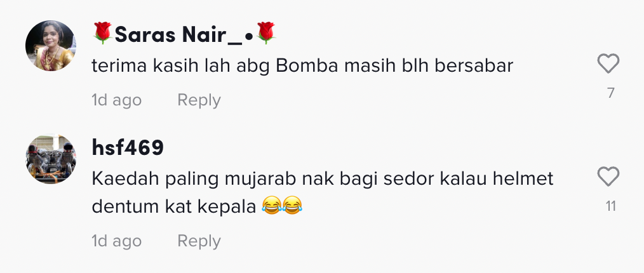Like Saras Nair's comment with the heart
644x273 pixels.
tap(608, 63)
